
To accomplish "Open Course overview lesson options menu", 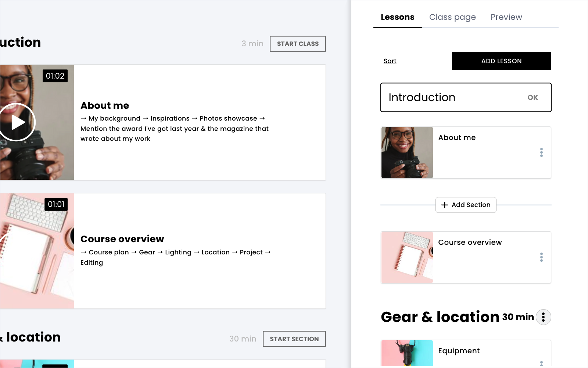I will point(541,257).
